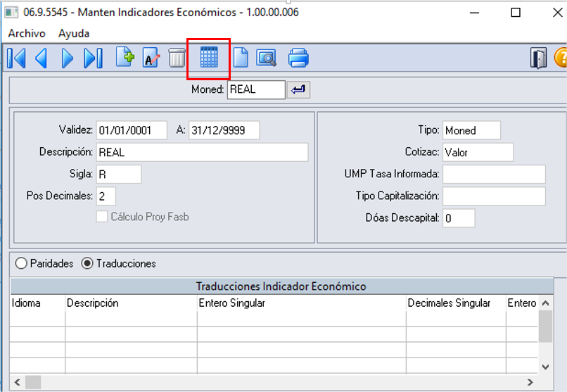This screenshot has width=567, height=392.
Task: Click the Moned input field
Action: click(256, 89)
